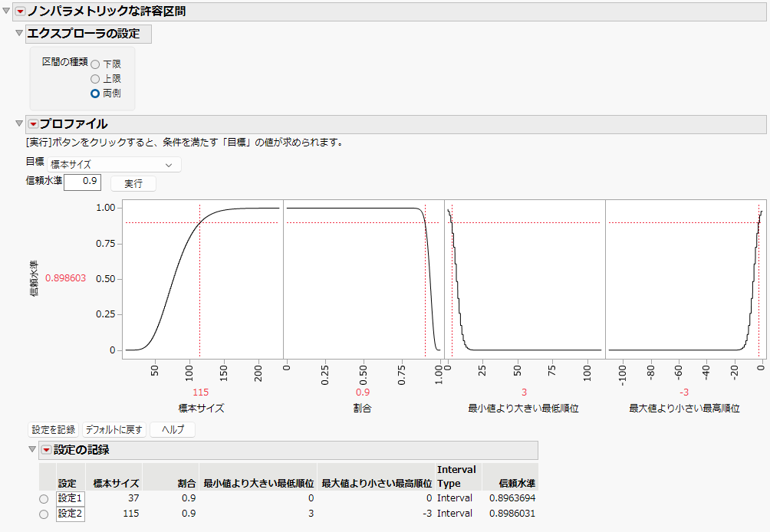Click the 最小値より大きい最低順位 axis label
The image size is (770, 532).
pyautogui.click(x=524, y=409)
